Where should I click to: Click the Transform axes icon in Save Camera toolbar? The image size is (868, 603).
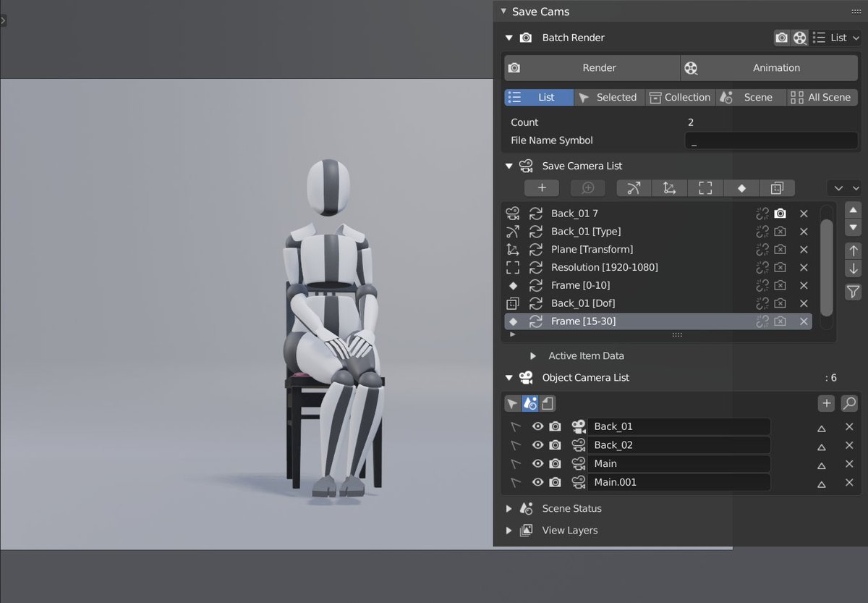pos(670,188)
